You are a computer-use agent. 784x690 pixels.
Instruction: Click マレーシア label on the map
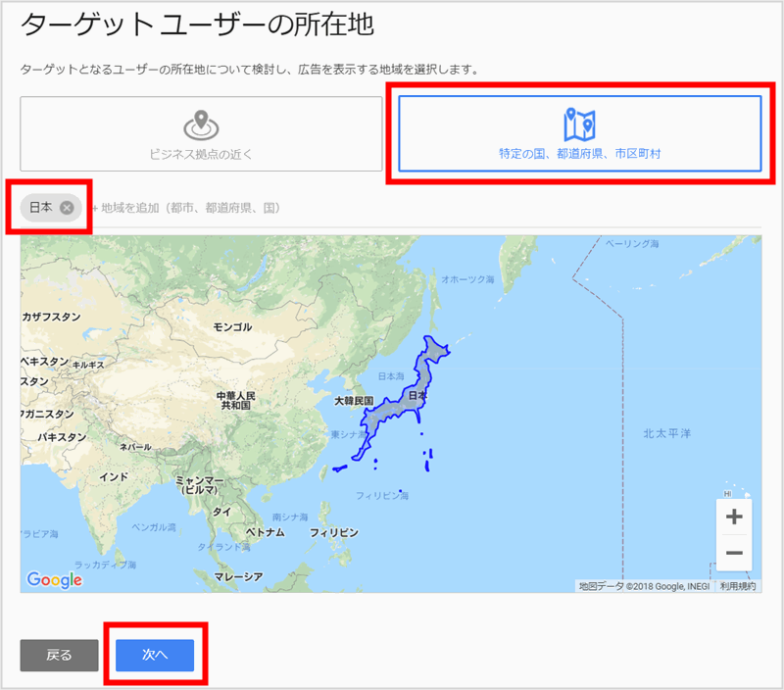click(238, 576)
